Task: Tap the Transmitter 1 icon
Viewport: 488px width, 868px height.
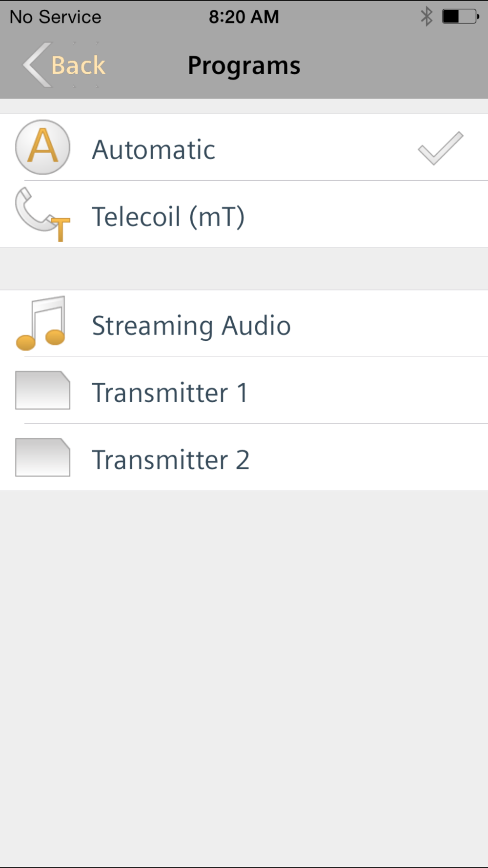Action: [x=43, y=391]
